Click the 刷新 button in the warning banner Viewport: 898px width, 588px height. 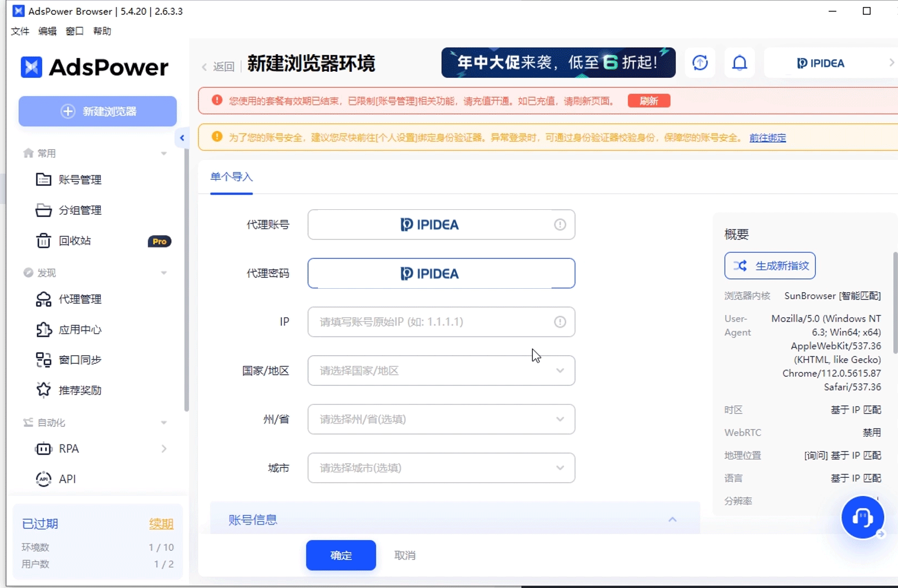pyautogui.click(x=649, y=101)
